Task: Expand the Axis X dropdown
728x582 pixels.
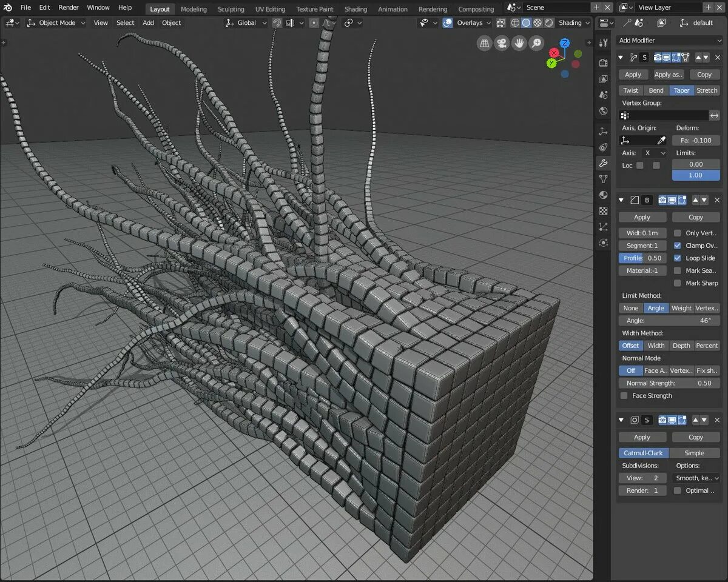Action: pyautogui.click(x=654, y=153)
